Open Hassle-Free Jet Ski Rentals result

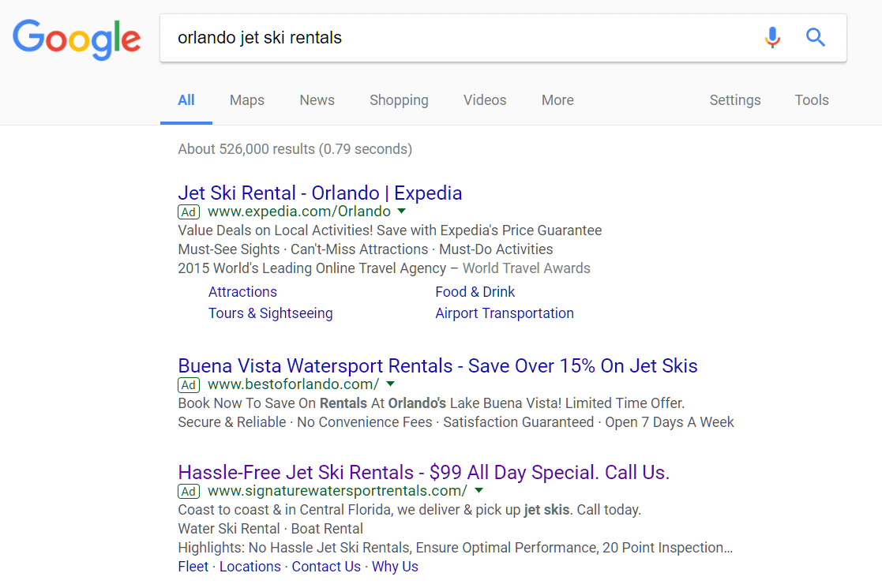pyautogui.click(x=423, y=472)
